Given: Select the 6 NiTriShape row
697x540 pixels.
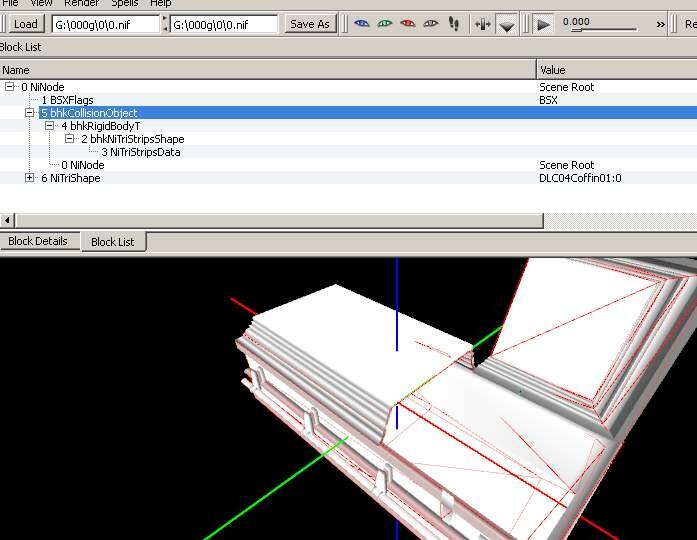Looking at the screenshot, I should pyautogui.click(x=348, y=178).
